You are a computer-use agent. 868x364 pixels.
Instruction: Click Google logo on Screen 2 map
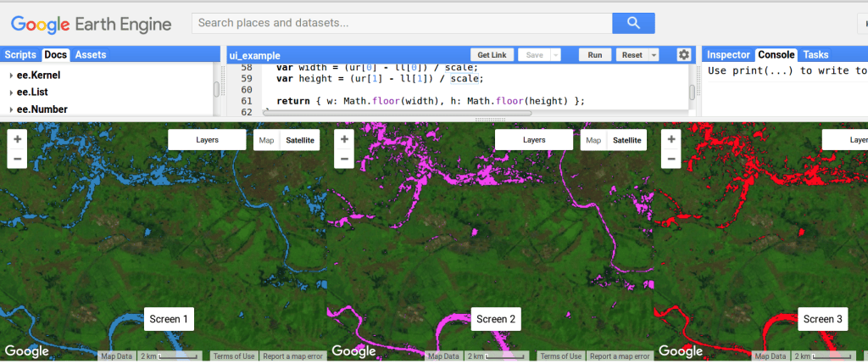point(353,350)
